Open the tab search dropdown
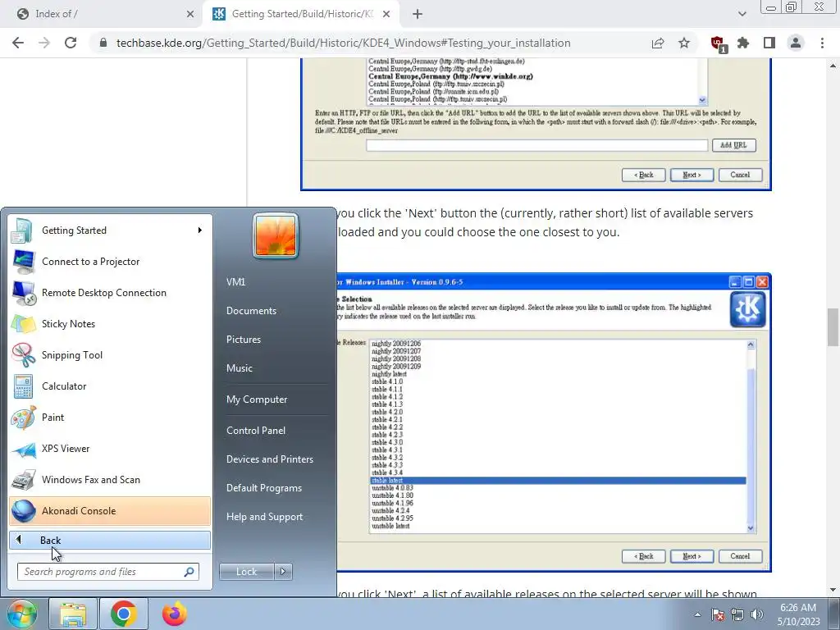840x630 pixels. pyautogui.click(x=742, y=14)
